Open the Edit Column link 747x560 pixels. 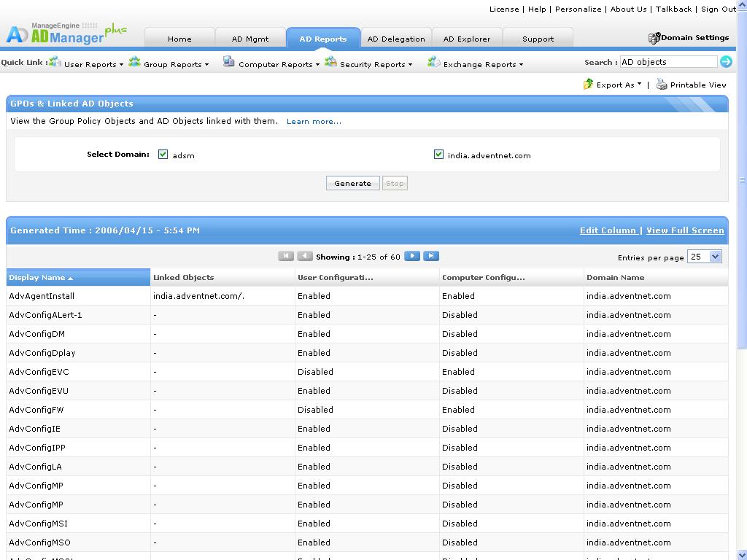coord(608,230)
